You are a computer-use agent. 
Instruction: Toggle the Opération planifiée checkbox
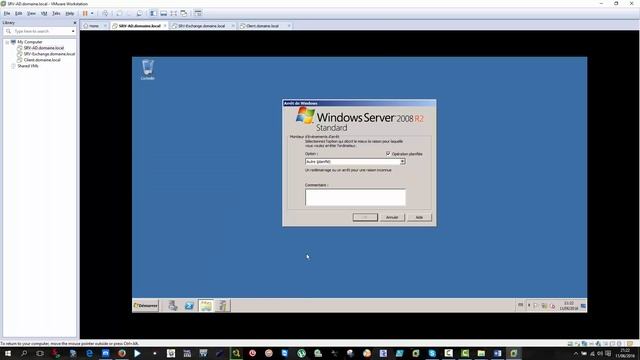(x=388, y=153)
